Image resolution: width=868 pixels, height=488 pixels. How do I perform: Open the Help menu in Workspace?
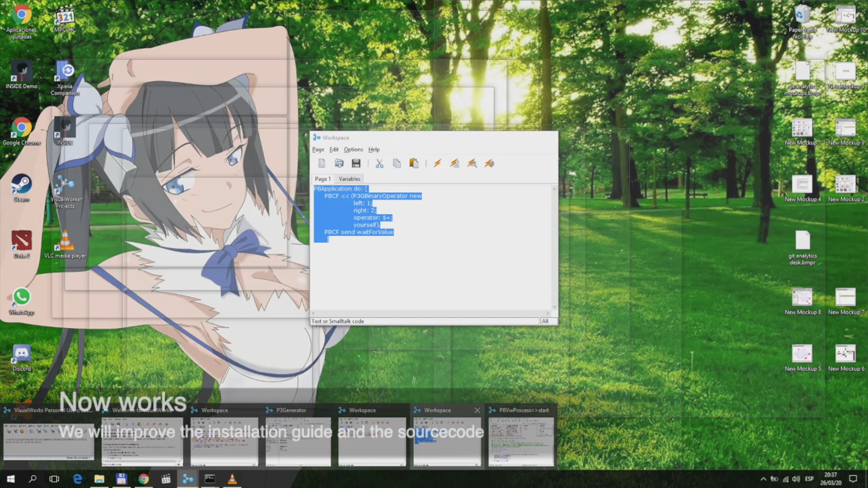click(x=374, y=149)
